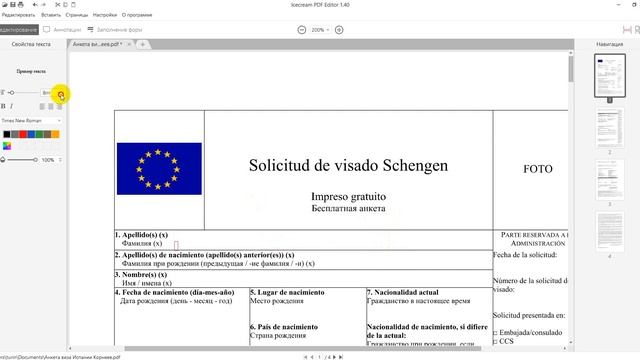Image resolution: width=640 pixels, height=360 pixels.
Task: Switch to the Аннотации mode
Action: 62,29
